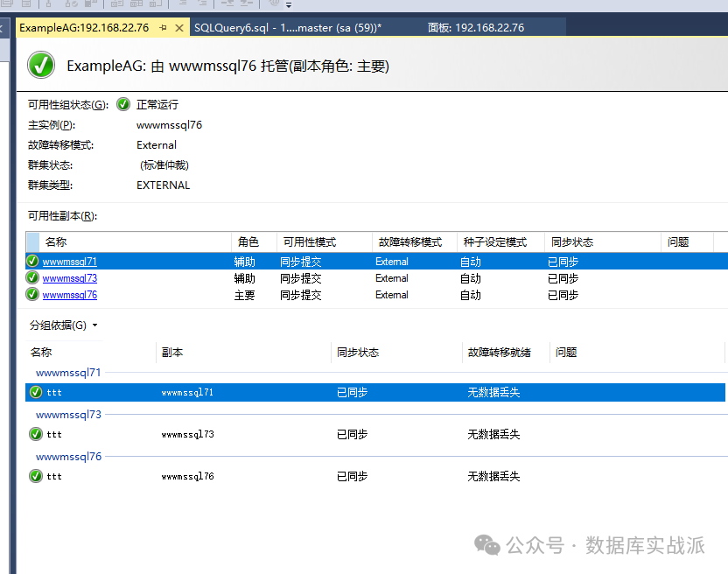728x574 pixels.
Task: Sort databases by 故障转移就绪 column header
Action: tap(499, 353)
